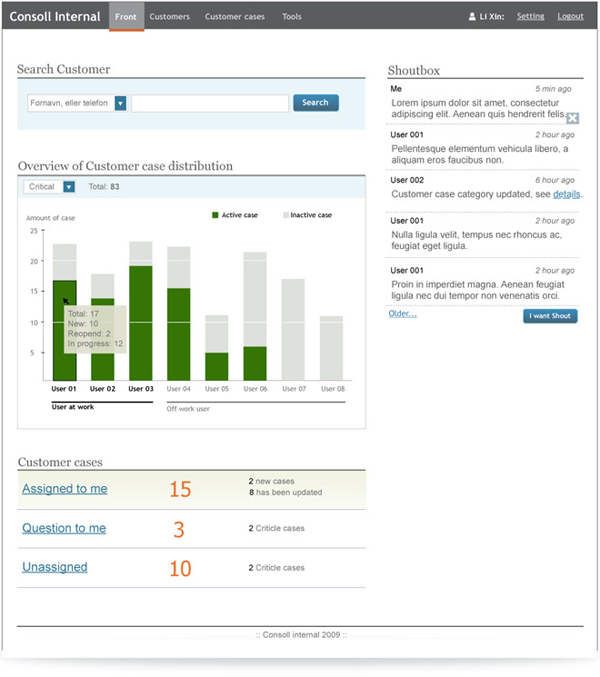Screen dimensions: 600x677
Task: Click the 6 hour ago timestamp
Action: click(555, 180)
